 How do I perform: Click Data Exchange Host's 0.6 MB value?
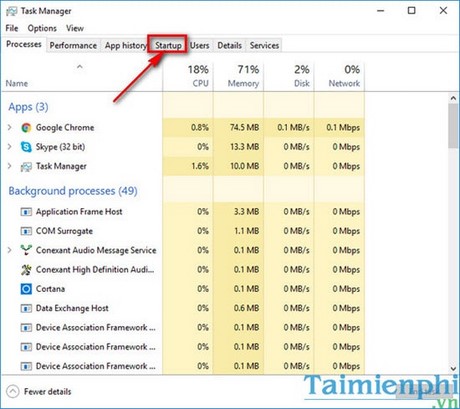click(246, 308)
